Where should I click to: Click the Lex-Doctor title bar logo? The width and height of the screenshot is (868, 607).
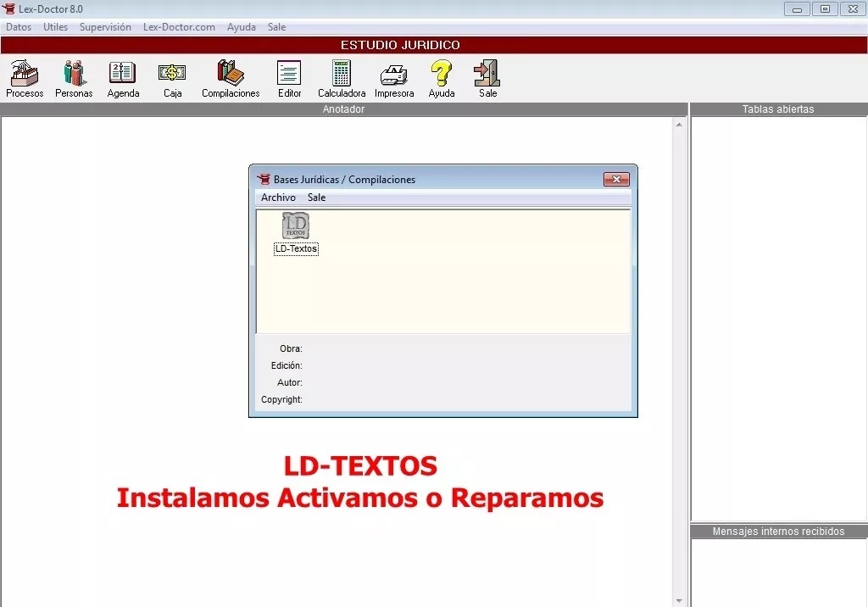coord(8,8)
